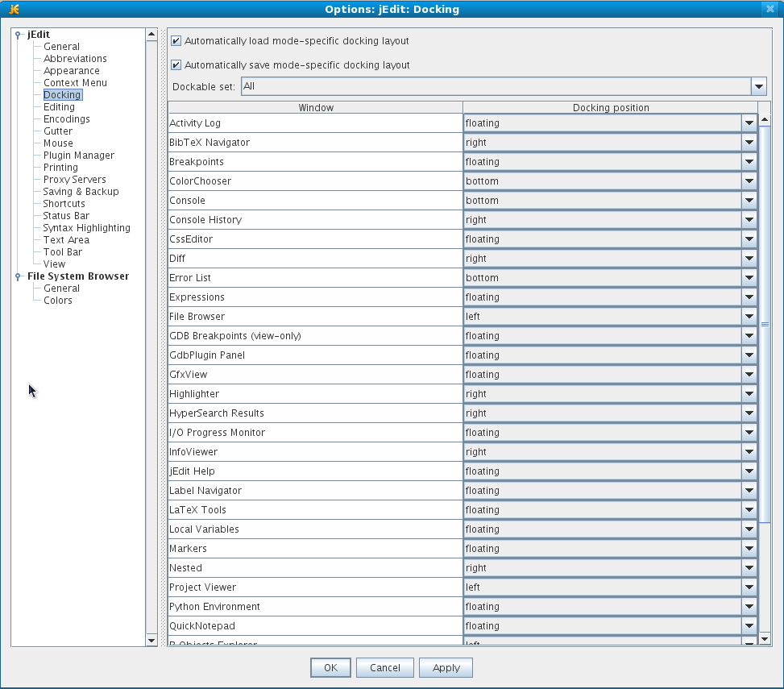Screen dimensions: 784x689
Task: Open the Plugin Manager options pane
Action: 78,156
